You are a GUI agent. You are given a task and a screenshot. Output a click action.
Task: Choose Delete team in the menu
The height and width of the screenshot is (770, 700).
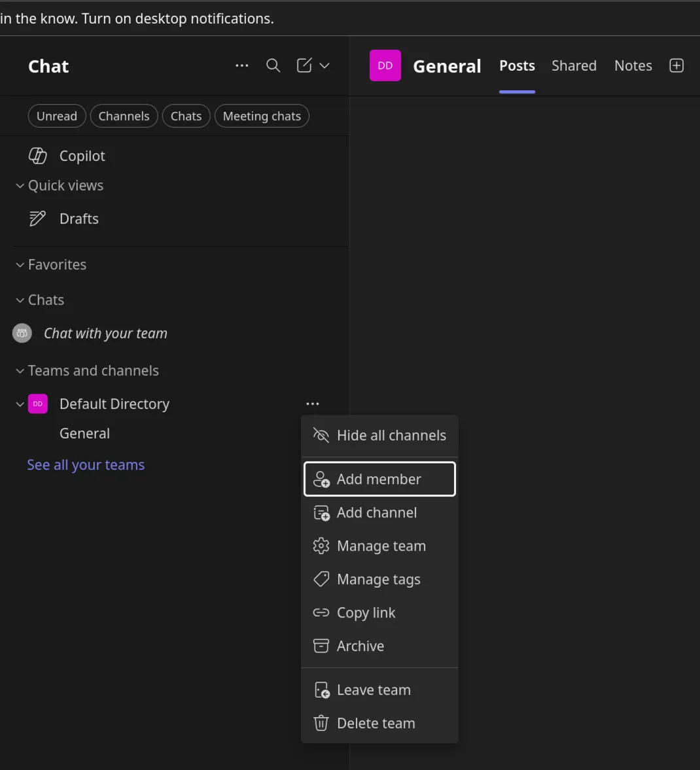(x=379, y=723)
